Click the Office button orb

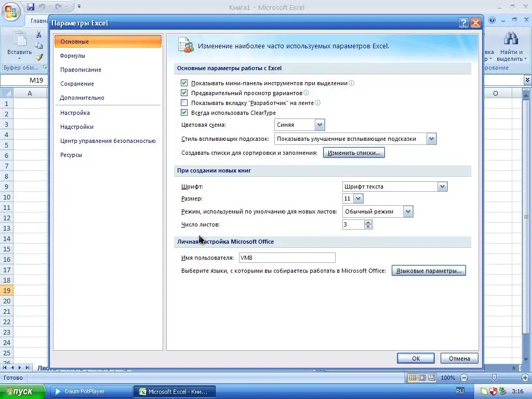(11, 11)
